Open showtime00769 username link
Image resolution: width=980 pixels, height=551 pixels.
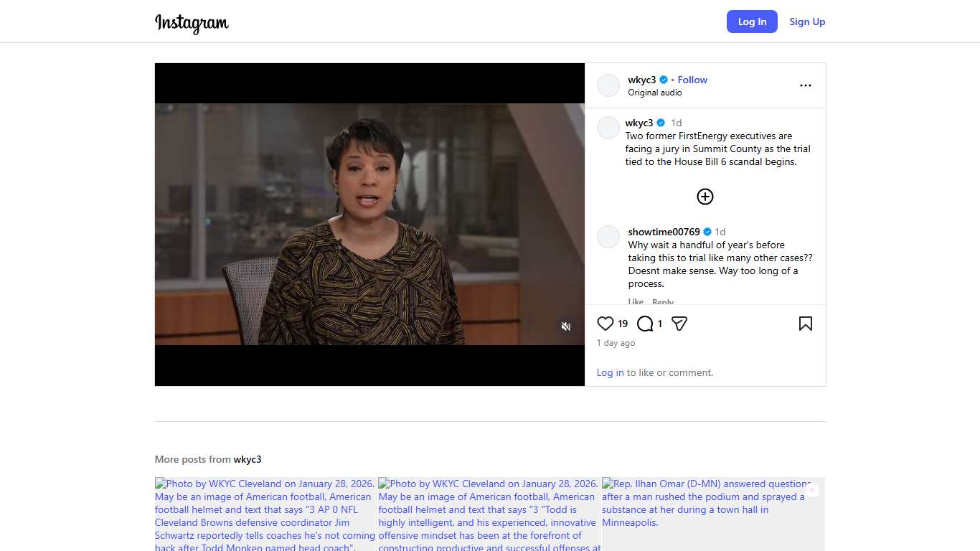664,232
